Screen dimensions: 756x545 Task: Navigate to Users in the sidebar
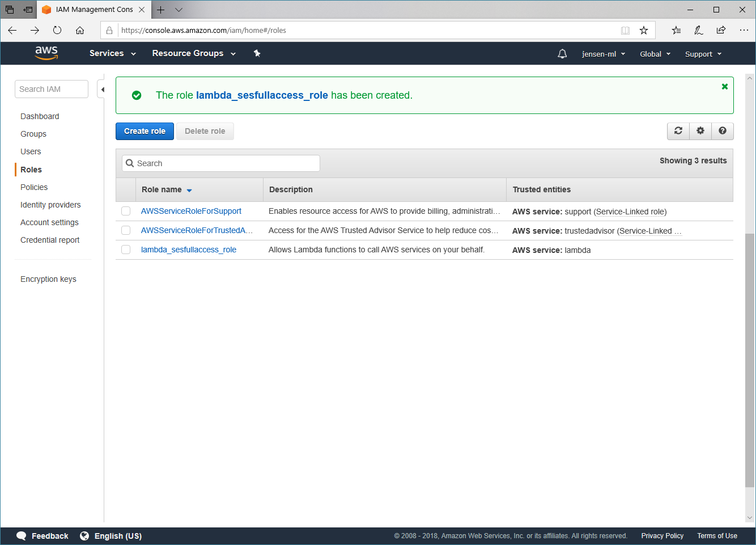(x=31, y=151)
